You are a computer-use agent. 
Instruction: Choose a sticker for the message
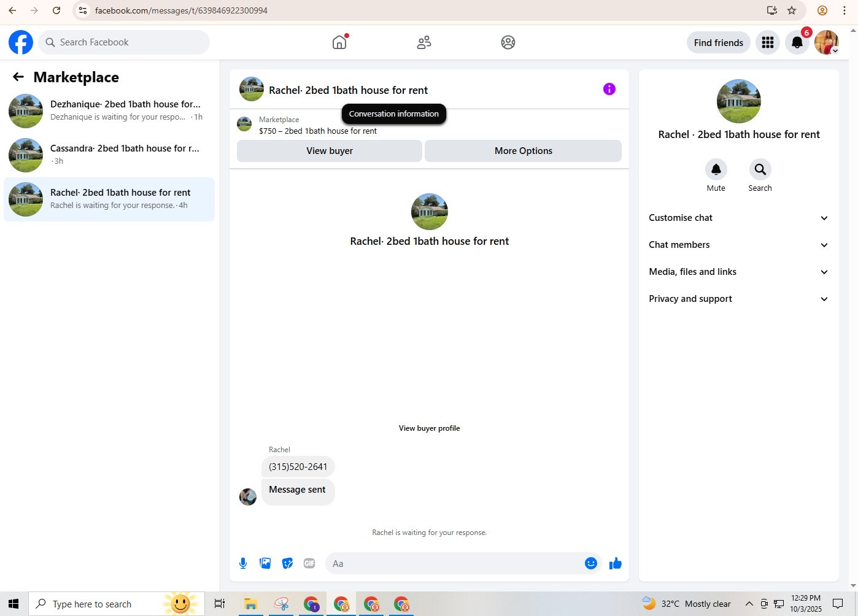pos(287,563)
